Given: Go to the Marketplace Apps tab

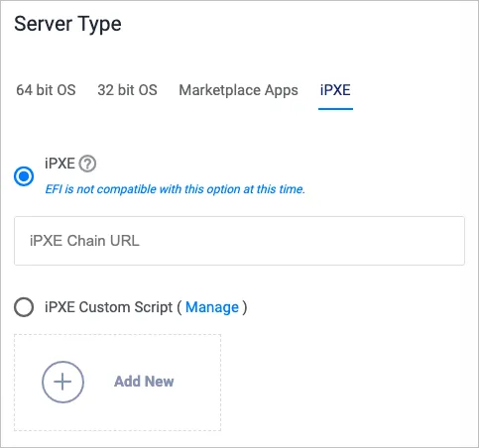Looking at the screenshot, I should click(x=238, y=90).
